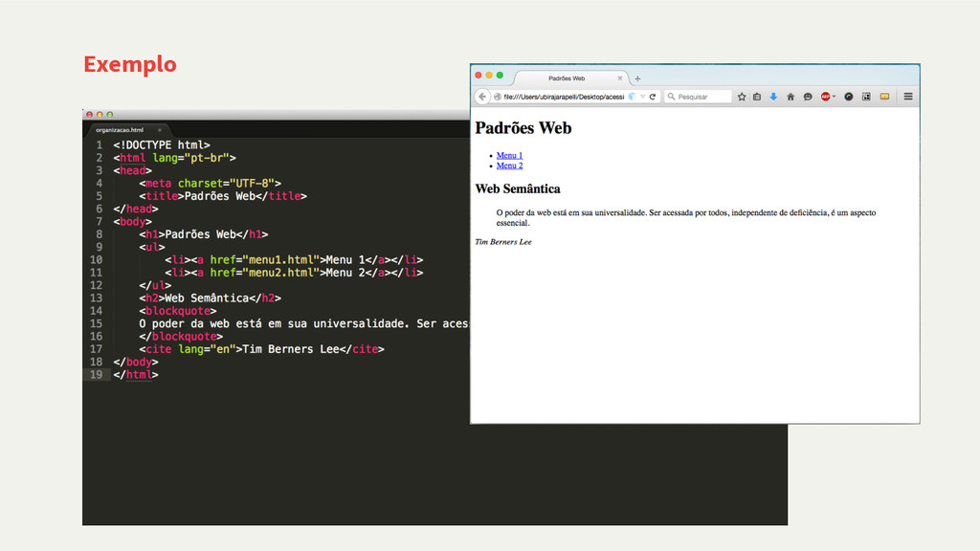Click the browser back arrow button
The height and width of the screenshot is (551, 980).
(482, 97)
